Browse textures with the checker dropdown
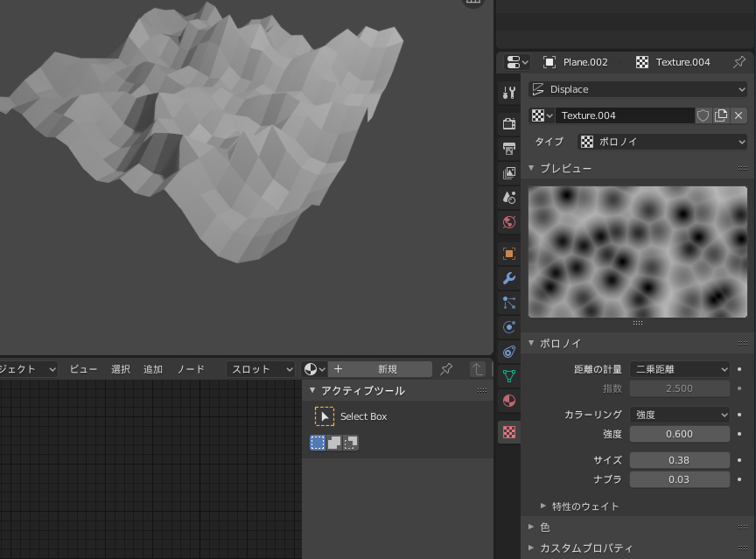Screen dimensions: 756x559 tap(542, 115)
